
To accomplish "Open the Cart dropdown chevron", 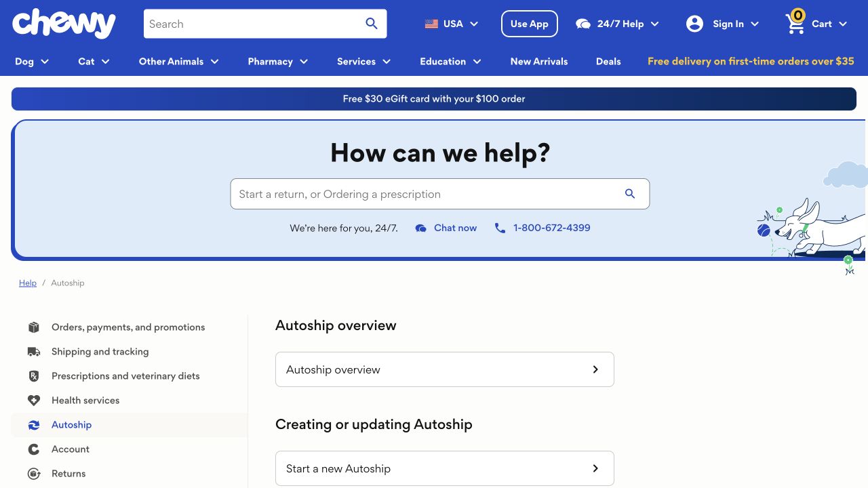I will (x=843, y=24).
